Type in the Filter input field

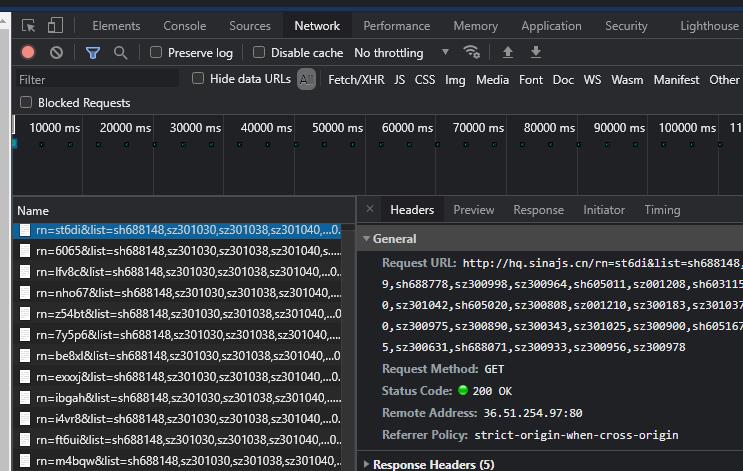point(95,80)
